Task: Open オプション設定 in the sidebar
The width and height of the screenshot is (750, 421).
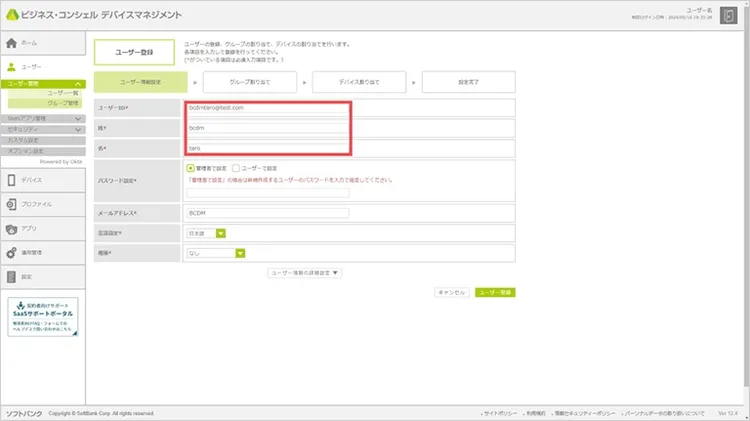Action: [43, 151]
